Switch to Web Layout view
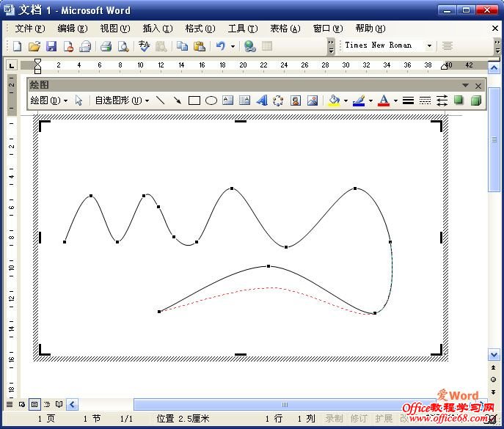The width and height of the screenshot is (504, 429). (x=22, y=404)
